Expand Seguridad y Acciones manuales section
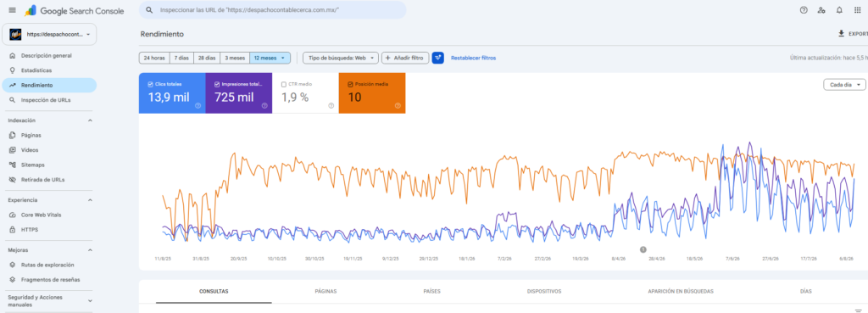 [90, 301]
